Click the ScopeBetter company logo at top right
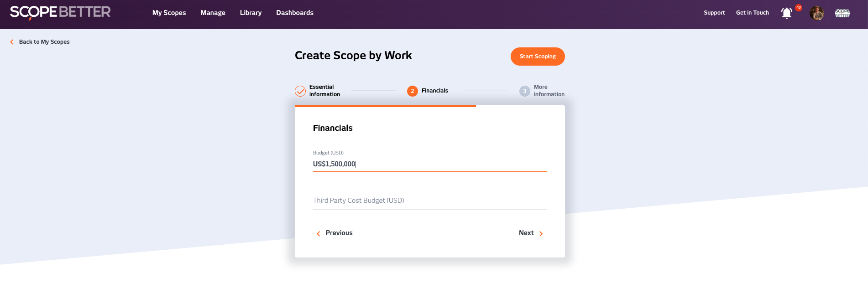 point(842,13)
